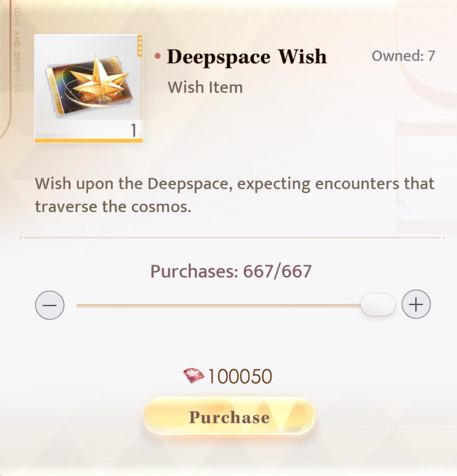Click the Wish Item category label
Screen dimensions: 457x476
coord(205,87)
